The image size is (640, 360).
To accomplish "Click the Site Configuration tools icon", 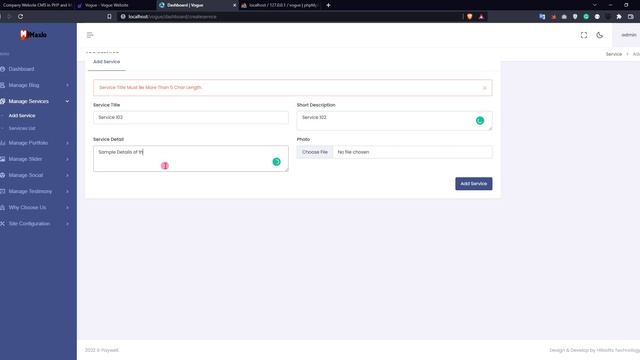I will [x=2, y=224].
